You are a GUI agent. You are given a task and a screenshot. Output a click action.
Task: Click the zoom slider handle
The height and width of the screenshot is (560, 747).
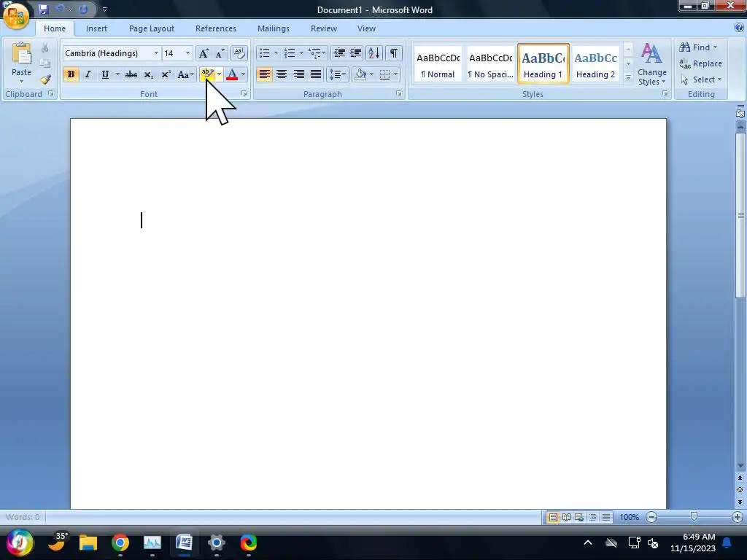tap(694, 517)
